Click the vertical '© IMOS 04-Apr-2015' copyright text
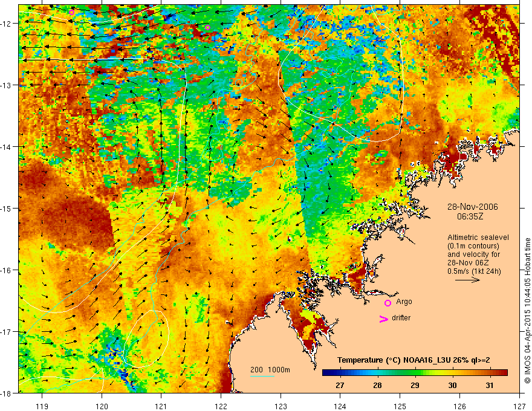 (x=527, y=311)
